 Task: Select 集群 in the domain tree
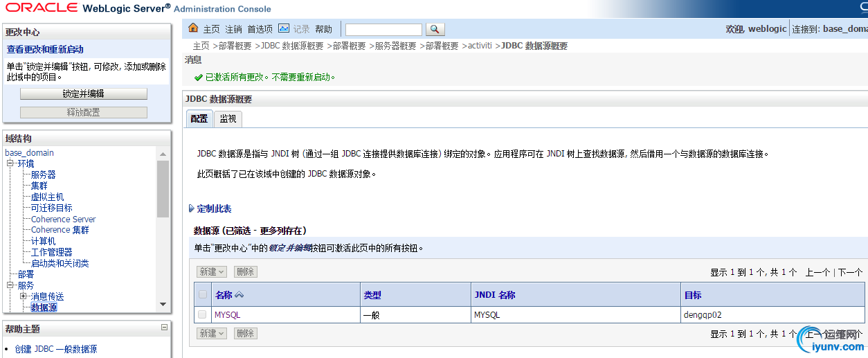coord(39,186)
